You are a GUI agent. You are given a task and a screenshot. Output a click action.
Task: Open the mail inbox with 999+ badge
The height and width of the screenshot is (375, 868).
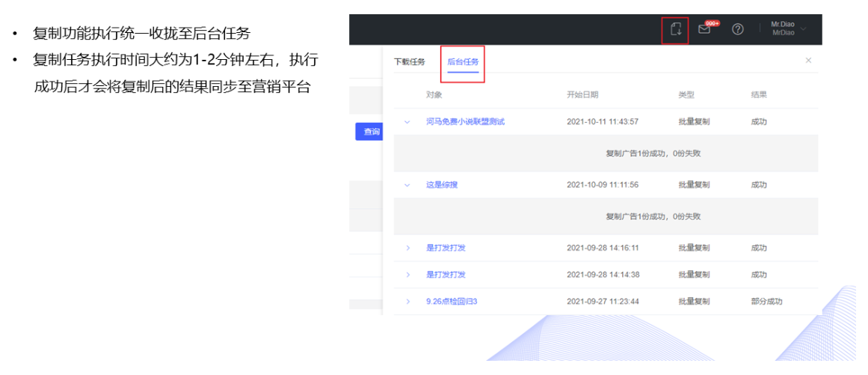click(x=704, y=29)
